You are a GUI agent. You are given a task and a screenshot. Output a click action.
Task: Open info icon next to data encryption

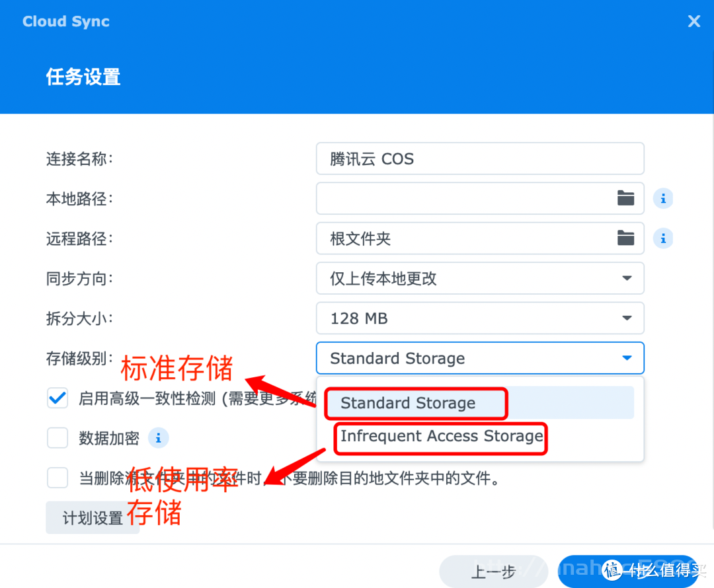pos(159,438)
